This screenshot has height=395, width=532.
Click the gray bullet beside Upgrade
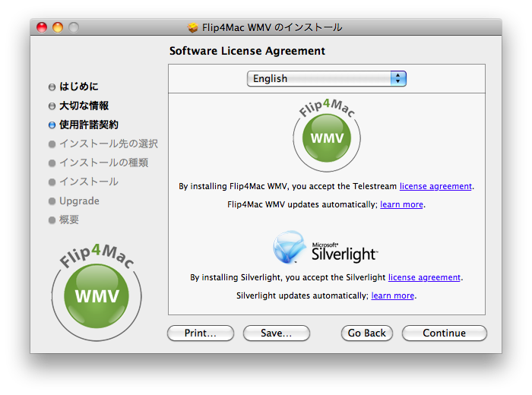[52, 201]
